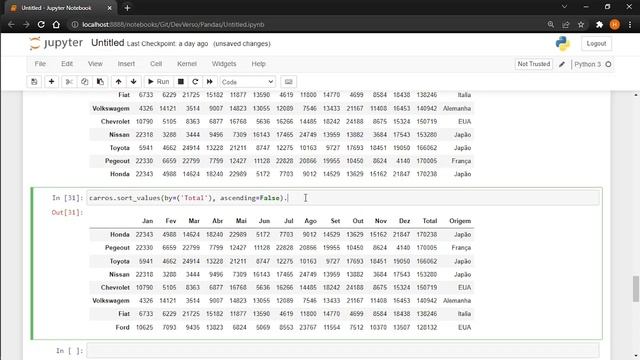This screenshot has width=640, height=360.
Task: Move selected cell up arrow
Action: click(x=118, y=82)
